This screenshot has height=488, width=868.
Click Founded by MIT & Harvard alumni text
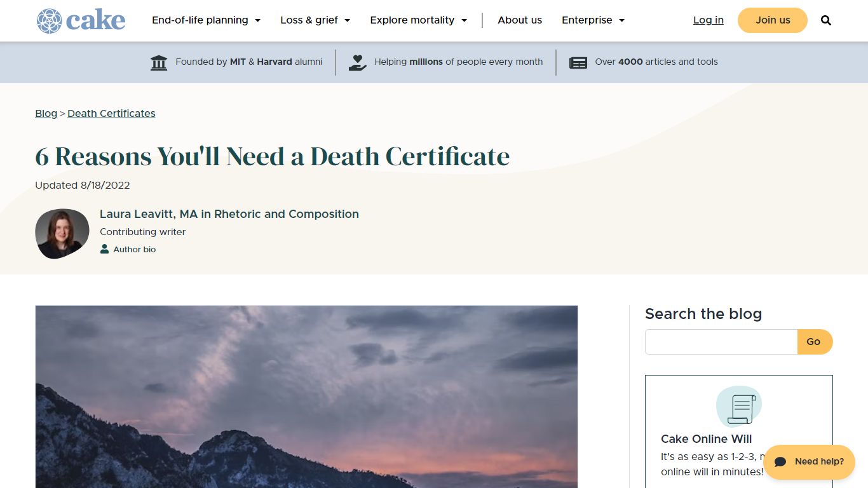pos(249,62)
